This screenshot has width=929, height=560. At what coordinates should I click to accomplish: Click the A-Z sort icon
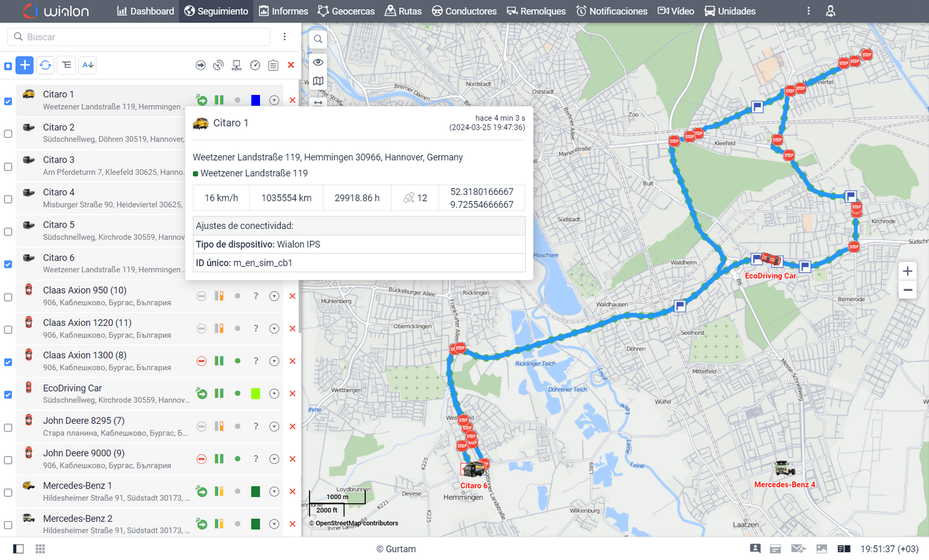tap(88, 65)
